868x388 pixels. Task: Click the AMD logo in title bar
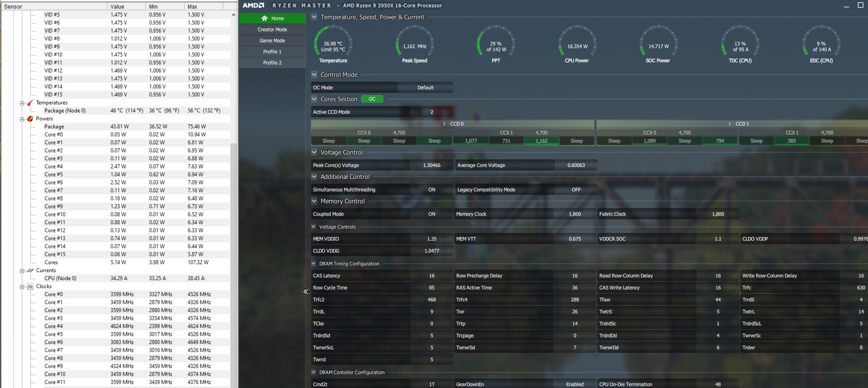253,5
